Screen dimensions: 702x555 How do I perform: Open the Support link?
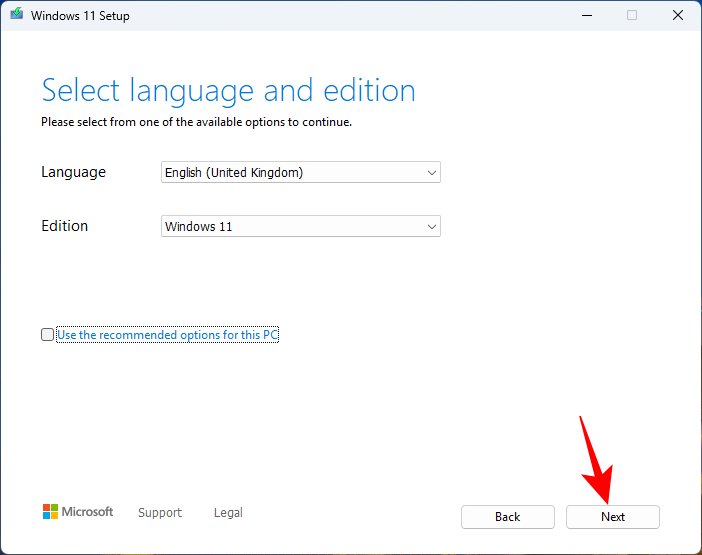(160, 513)
